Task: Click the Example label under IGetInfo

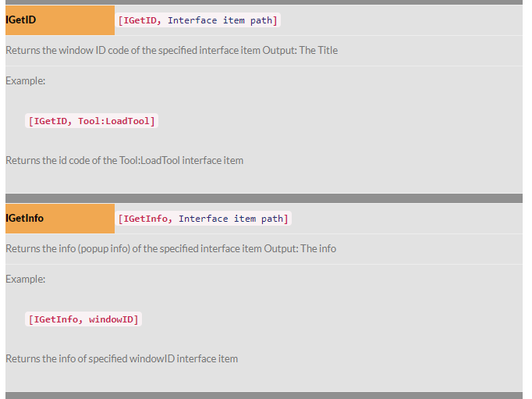Action: tap(26, 279)
